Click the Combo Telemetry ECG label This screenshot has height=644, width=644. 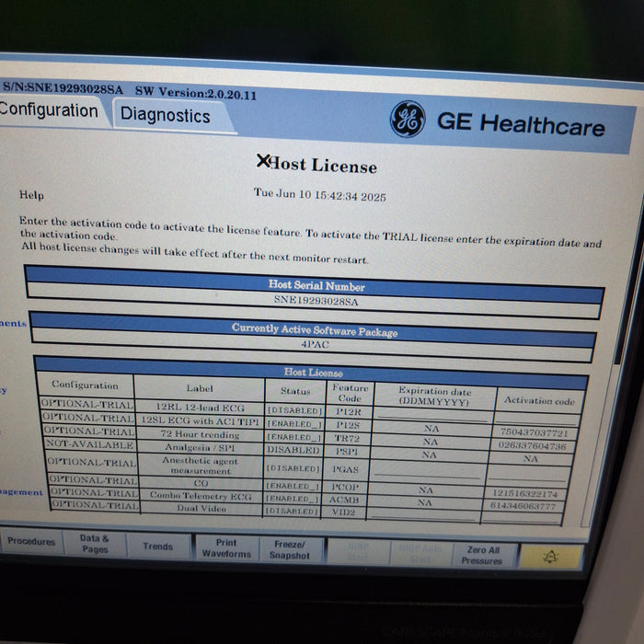point(201,496)
